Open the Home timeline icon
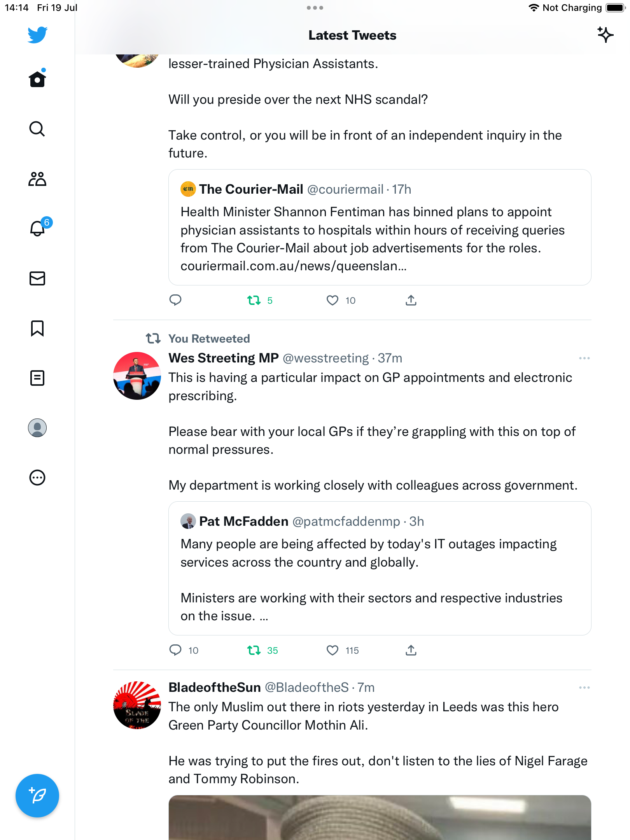 coord(37,79)
